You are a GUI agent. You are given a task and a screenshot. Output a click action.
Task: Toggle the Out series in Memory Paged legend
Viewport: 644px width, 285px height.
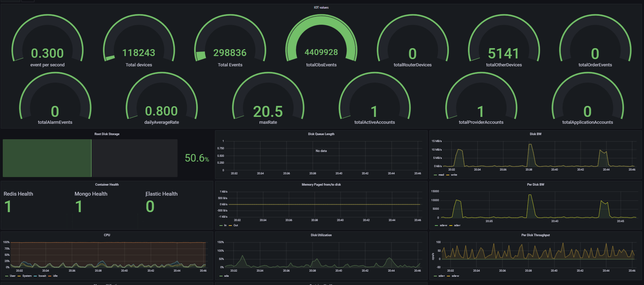pos(236,226)
